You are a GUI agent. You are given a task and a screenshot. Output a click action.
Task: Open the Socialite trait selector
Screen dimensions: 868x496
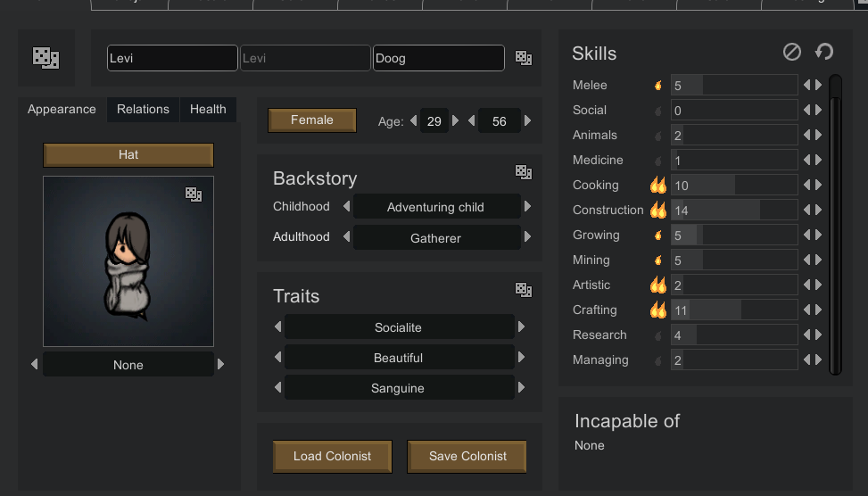399,327
